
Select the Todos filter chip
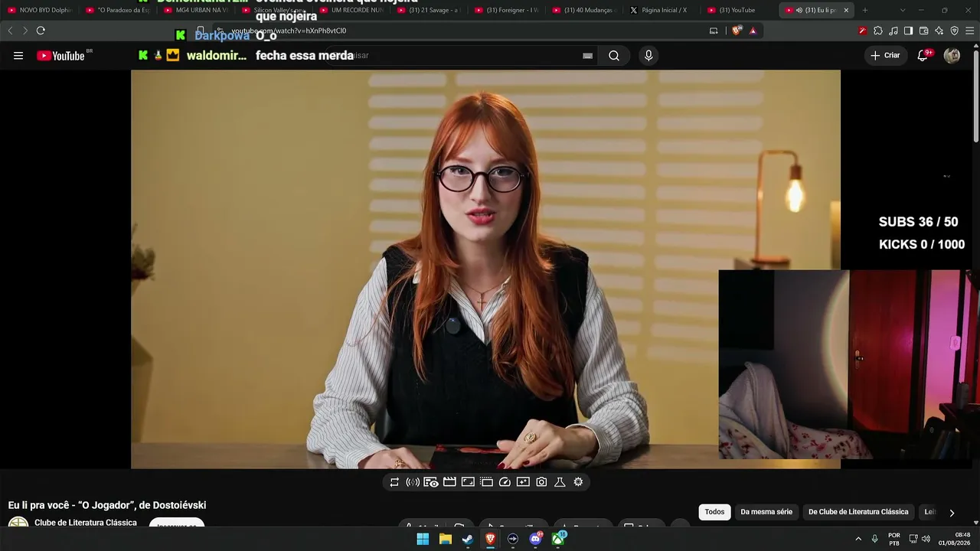[714, 512]
